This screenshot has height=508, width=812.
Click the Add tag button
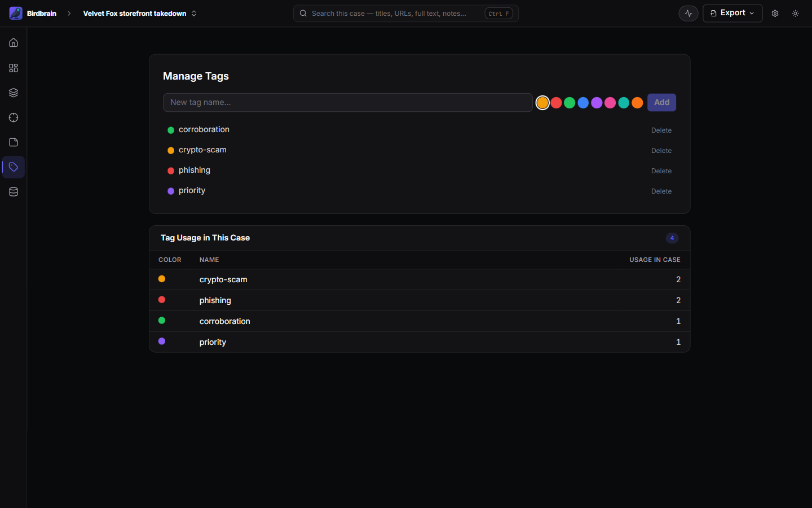click(661, 102)
